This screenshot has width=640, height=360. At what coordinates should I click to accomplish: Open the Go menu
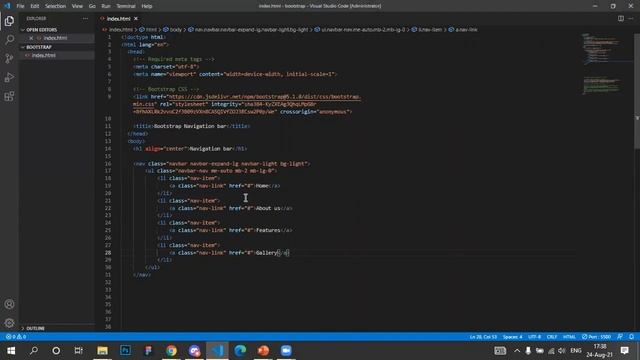[92, 6]
